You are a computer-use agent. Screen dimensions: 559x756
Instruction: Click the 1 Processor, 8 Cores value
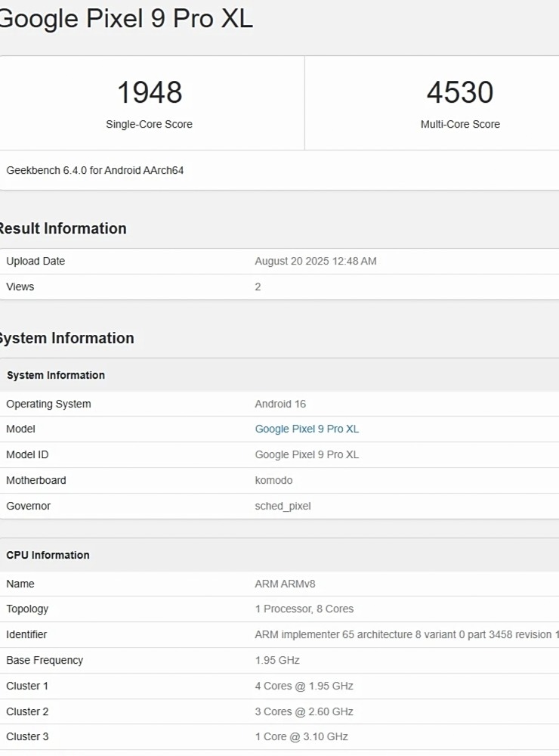pos(304,609)
